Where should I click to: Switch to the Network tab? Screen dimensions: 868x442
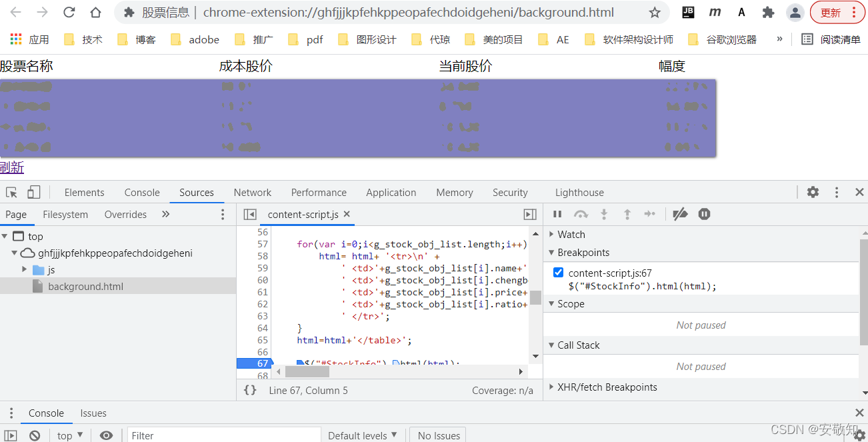pos(253,192)
